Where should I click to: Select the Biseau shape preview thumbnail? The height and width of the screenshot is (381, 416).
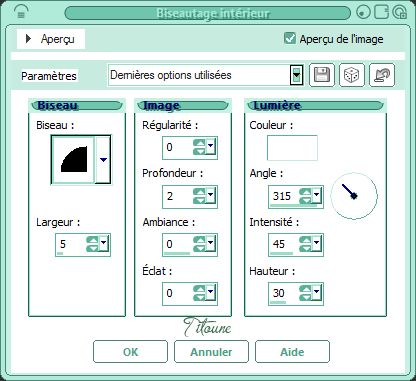point(73,159)
